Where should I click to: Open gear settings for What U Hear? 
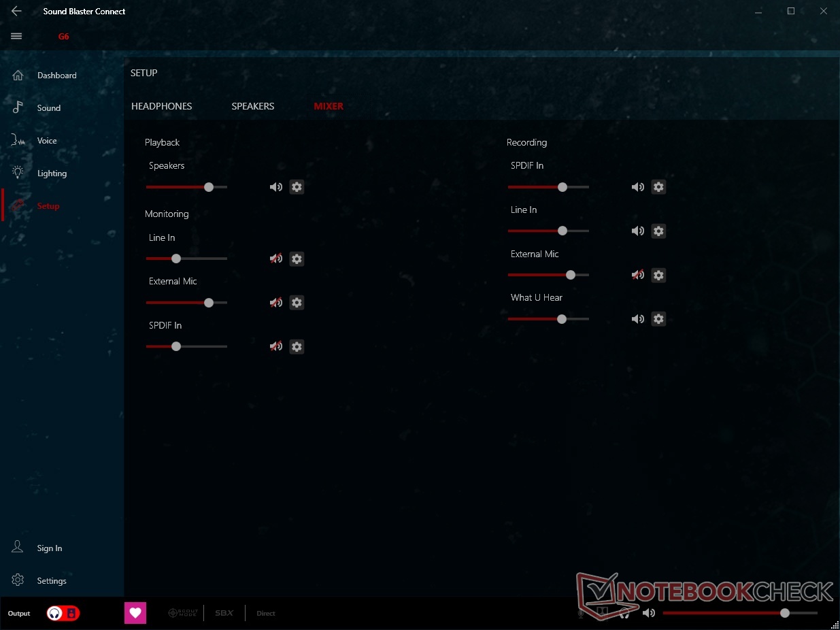pos(658,319)
